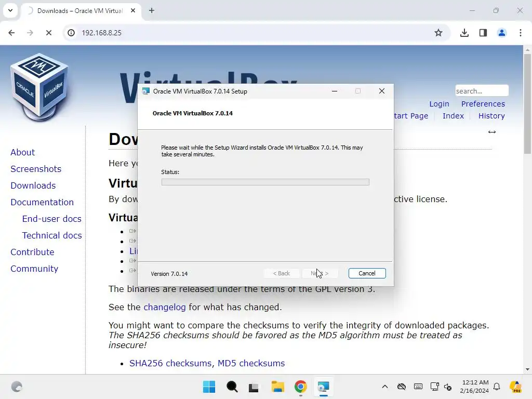Open the Chrome downloads icon
The image size is (532, 399).
464,33
